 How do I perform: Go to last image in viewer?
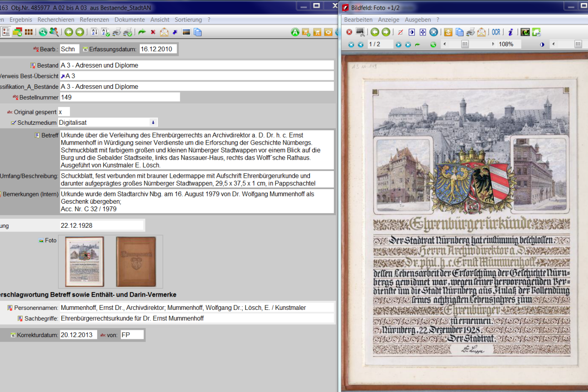click(407, 44)
